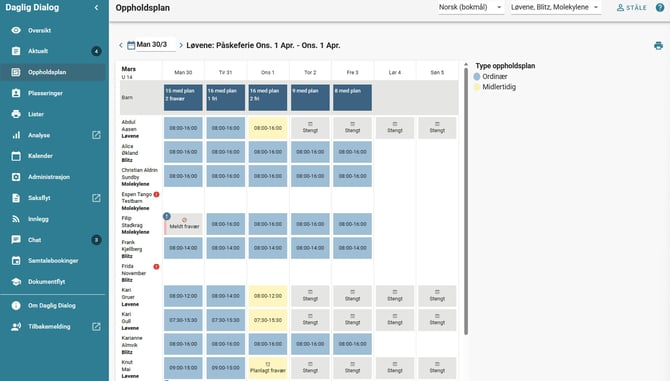
Task: Click the STÅLE user button
Action: coord(632,8)
